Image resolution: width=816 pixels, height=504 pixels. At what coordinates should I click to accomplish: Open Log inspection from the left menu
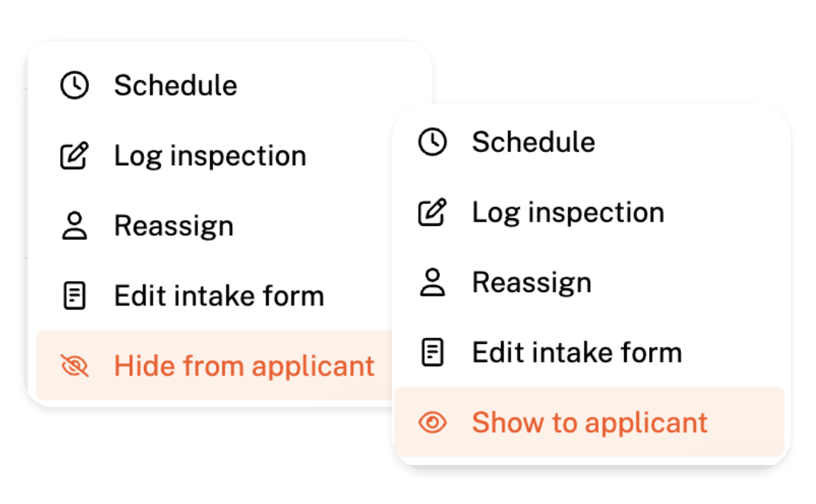210,156
